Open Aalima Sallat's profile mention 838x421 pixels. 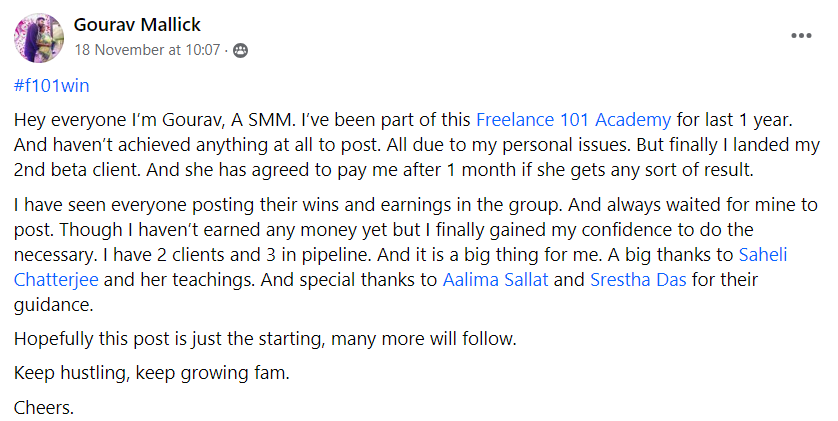point(495,279)
